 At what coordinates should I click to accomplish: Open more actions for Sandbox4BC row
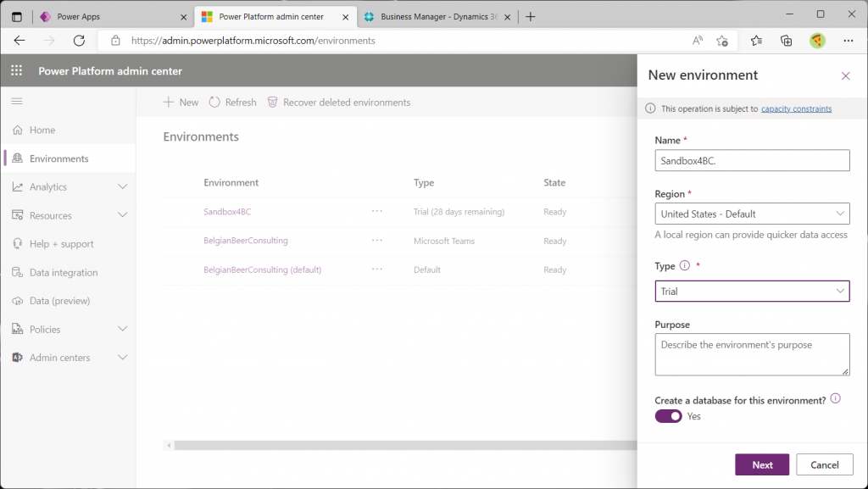coord(377,211)
